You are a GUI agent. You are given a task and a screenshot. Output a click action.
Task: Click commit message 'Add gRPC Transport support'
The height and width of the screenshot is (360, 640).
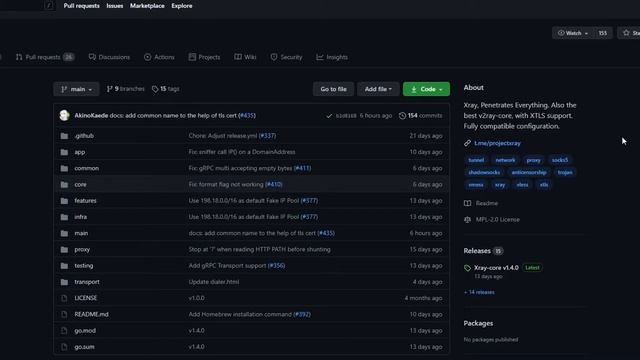(227, 266)
